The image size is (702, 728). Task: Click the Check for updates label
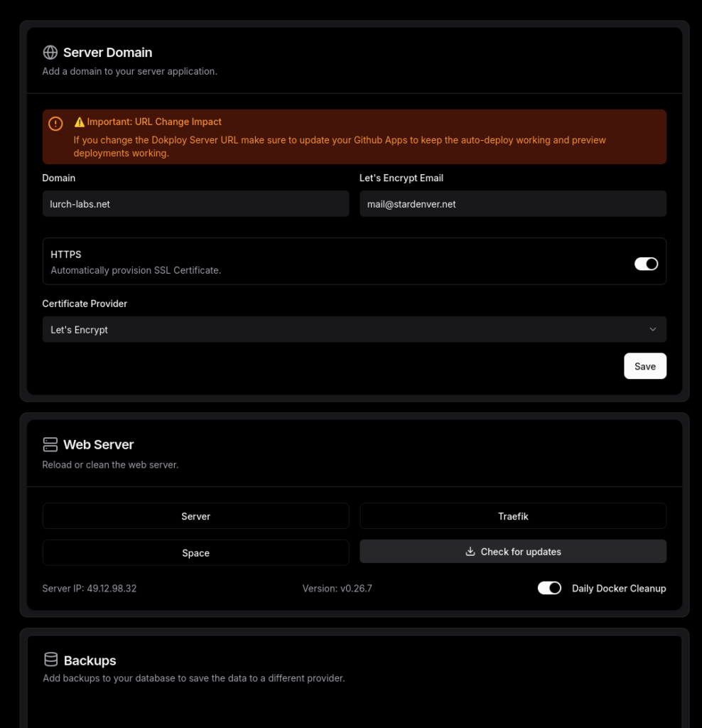coord(521,552)
